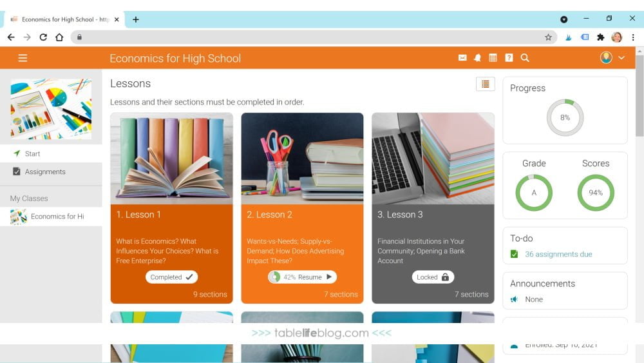Open Economics for Hi class thumbnail

(19, 217)
